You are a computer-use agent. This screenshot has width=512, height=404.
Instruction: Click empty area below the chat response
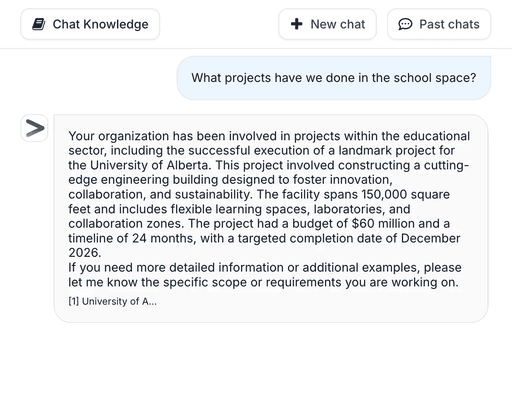256,363
